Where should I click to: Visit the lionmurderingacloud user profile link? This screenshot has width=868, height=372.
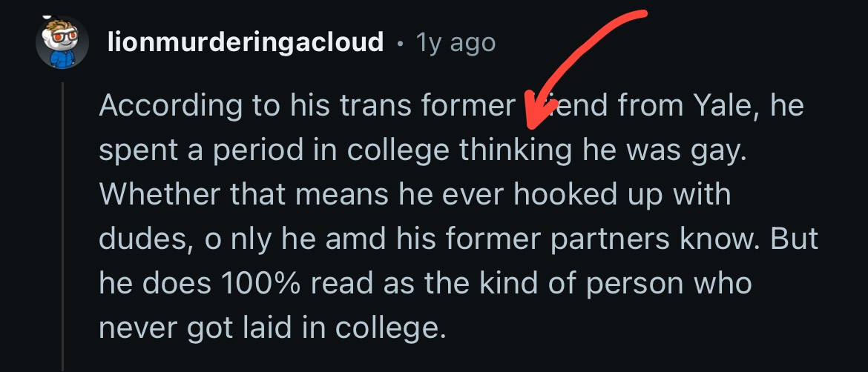click(246, 42)
